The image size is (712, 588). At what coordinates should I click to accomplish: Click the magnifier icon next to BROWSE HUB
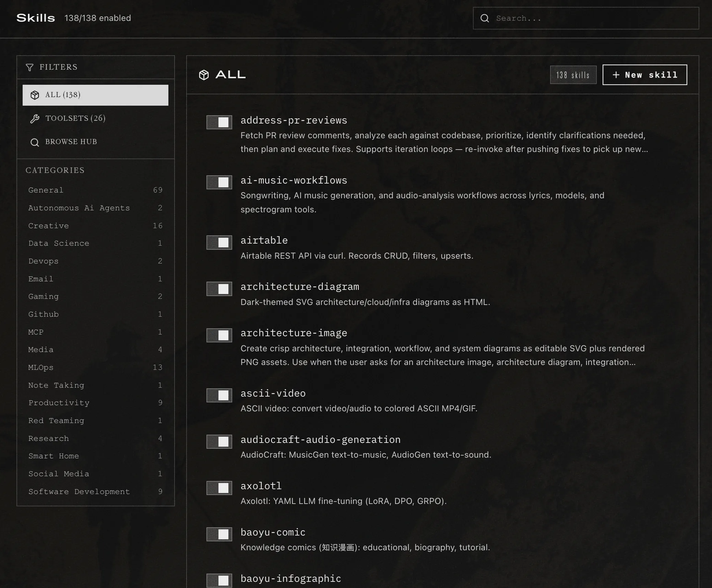click(x=35, y=142)
